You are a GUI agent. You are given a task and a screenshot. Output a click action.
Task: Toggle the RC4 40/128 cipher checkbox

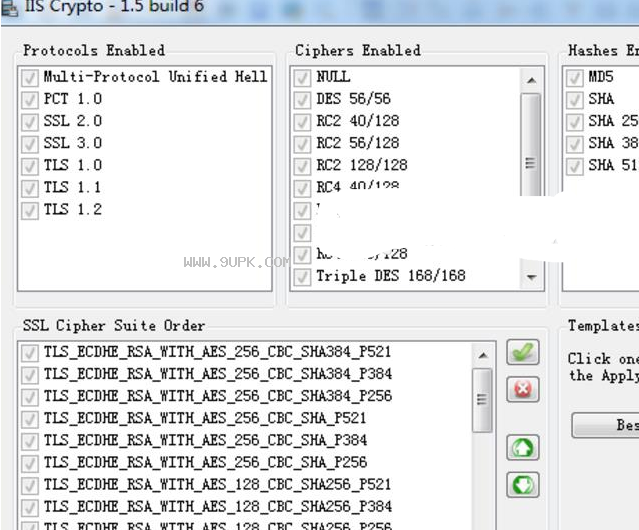click(x=302, y=188)
